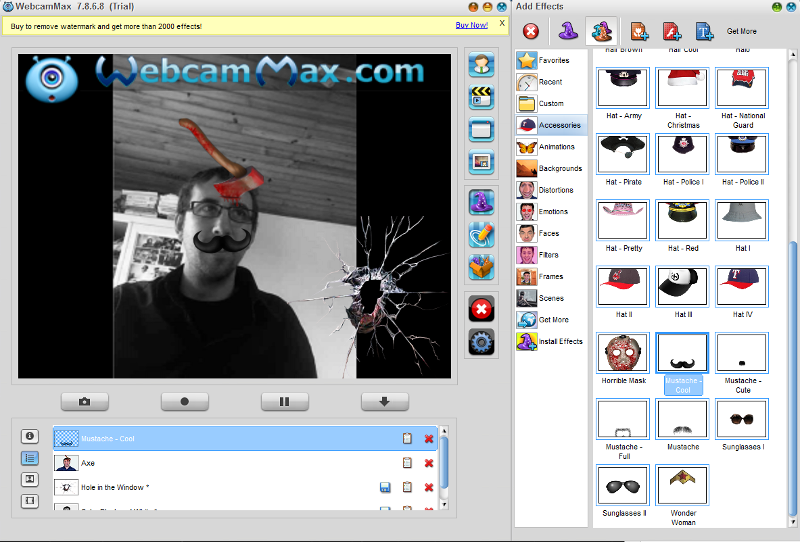800x542 pixels.
Task: Select the purple wizard hat icon in the Add Effects toolbar
Action: pyautogui.click(x=568, y=31)
